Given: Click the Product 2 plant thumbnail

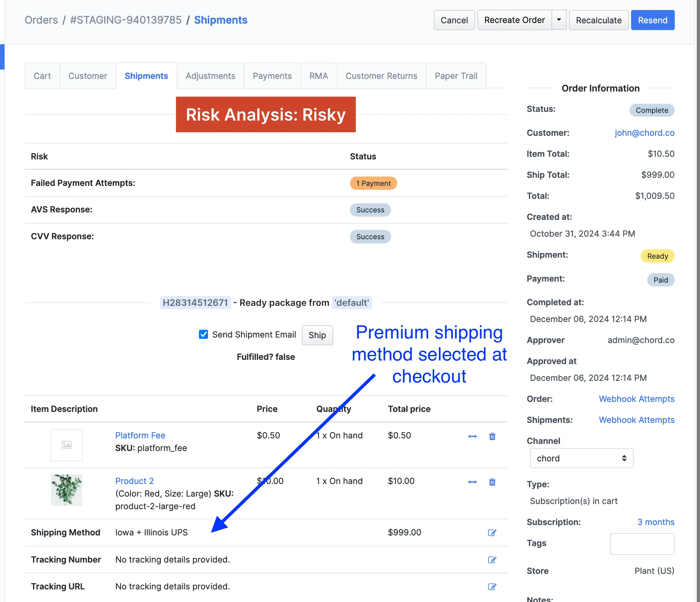Looking at the screenshot, I should click(x=67, y=490).
